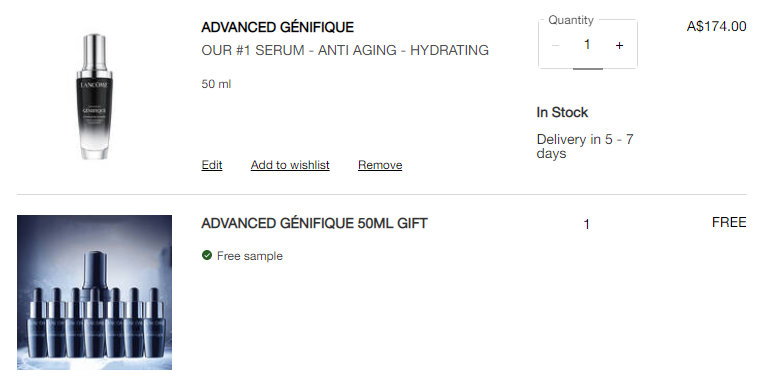The height and width of the screenshot is (389, 763).
Task: Open the Advanced Génifique serum bottle image
Action: (x=94, y=96)
